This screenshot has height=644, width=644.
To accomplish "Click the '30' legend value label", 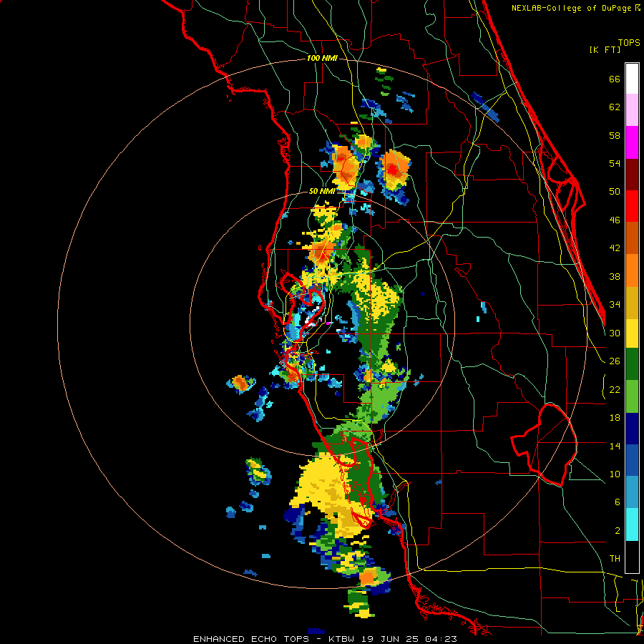I will (615, 333).
